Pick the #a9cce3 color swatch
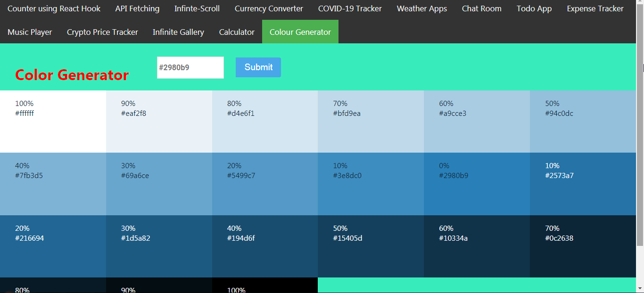The image size is (644, 293). (477, 122)
